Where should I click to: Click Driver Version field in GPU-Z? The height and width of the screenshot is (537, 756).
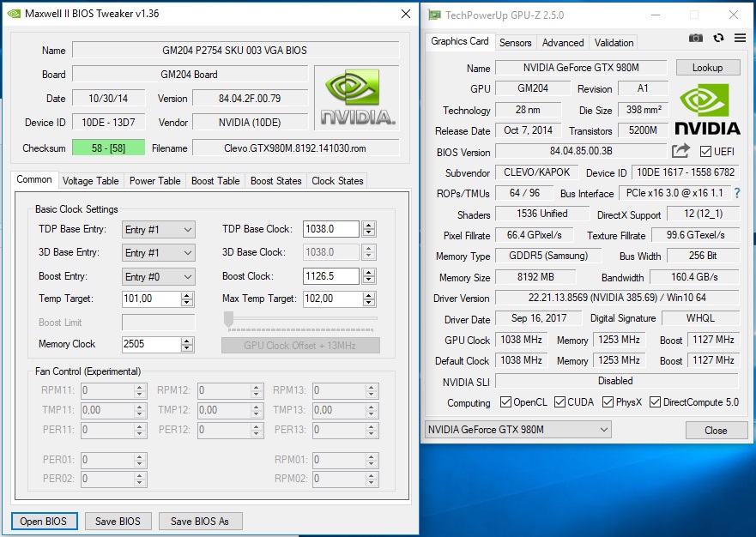[x=617, y=298]
